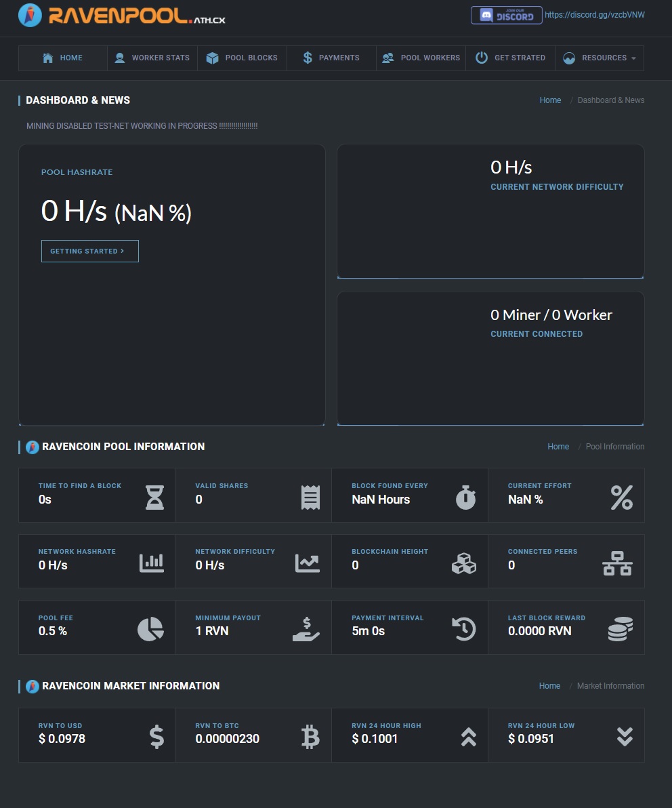
Task: Click the RavenPool logo in header
Action: coord(122,15)
